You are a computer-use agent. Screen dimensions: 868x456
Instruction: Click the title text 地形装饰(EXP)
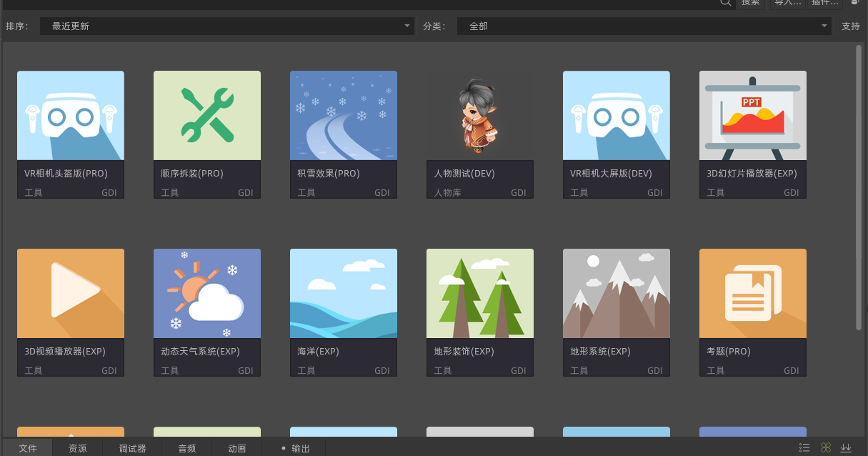coord(464,352)
